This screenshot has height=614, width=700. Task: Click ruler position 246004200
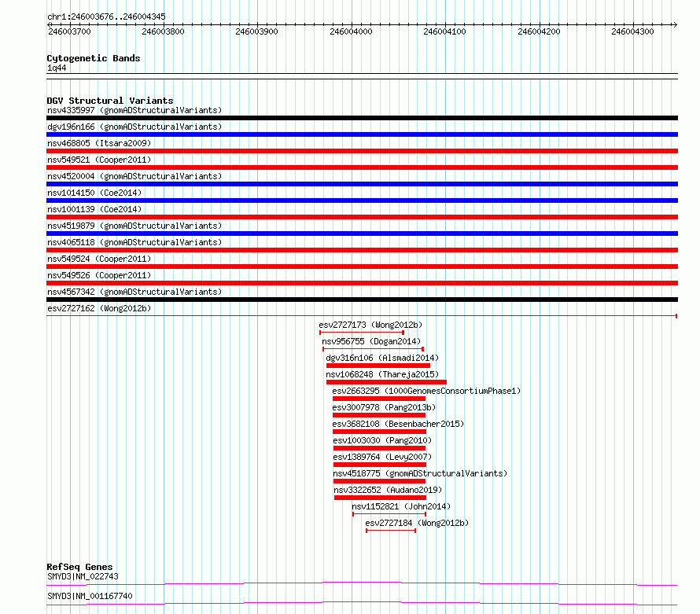(x=539, y=31)
